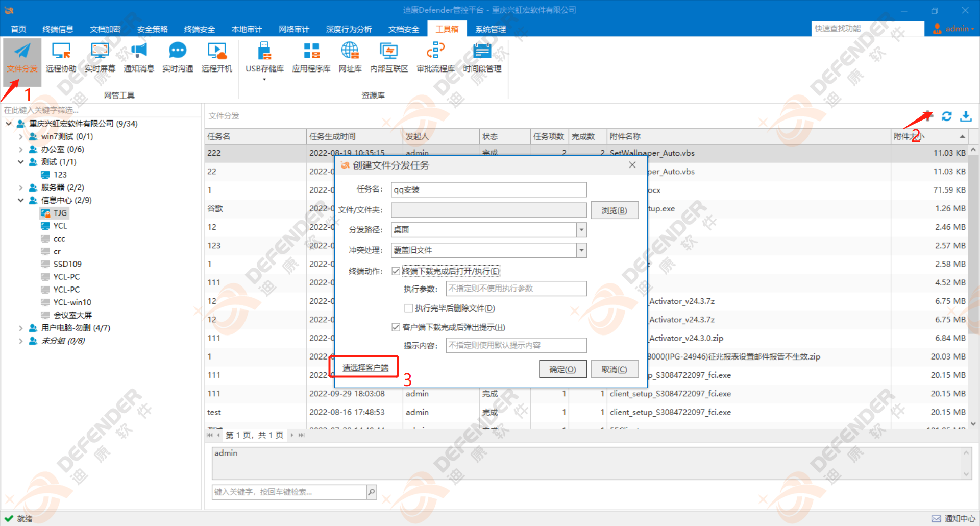Click the download icon at top right
Viewport: 980px width, 526px height.
pos(966,116)
